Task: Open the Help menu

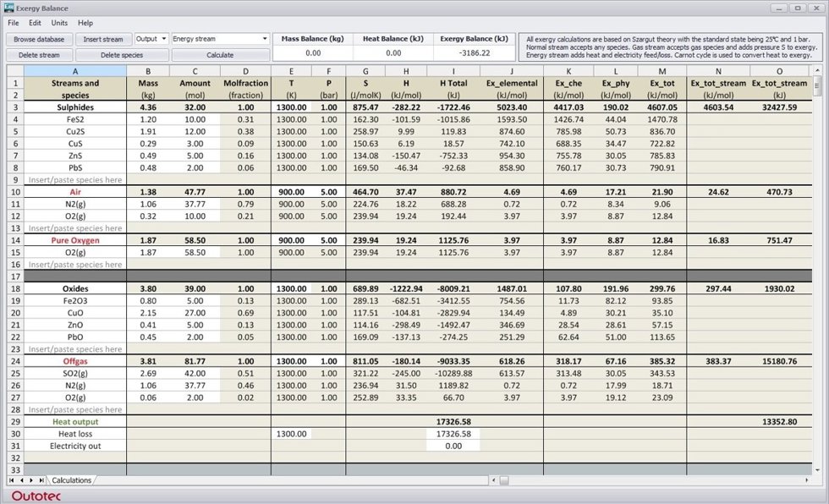Action: coord(85,23)
